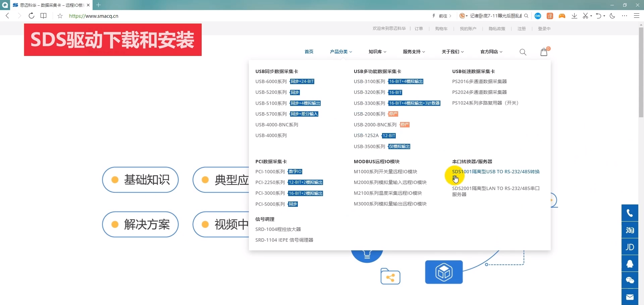Expand 关于我们 navigation menu
This screenshot has height=305, width=644.
(x=452, y=52)
